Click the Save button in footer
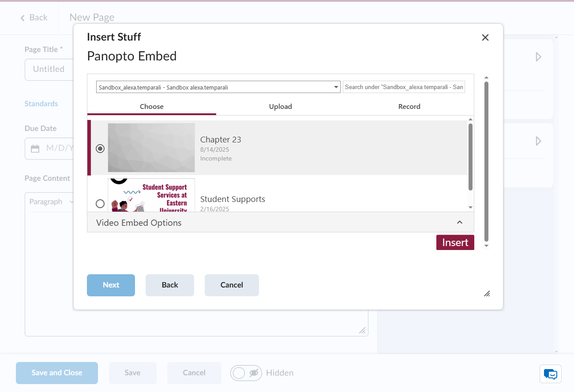The height and width of the screenshot is (392, 574). point(132,373)
